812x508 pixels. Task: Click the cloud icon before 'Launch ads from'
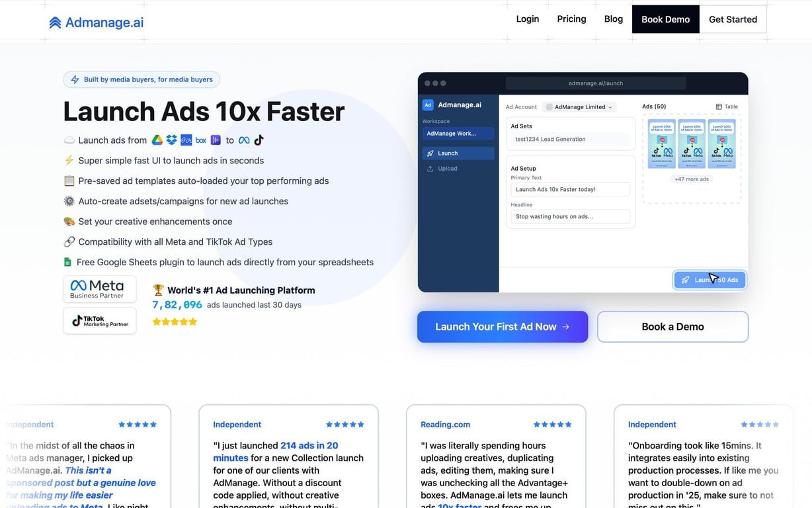click(69, 140)
